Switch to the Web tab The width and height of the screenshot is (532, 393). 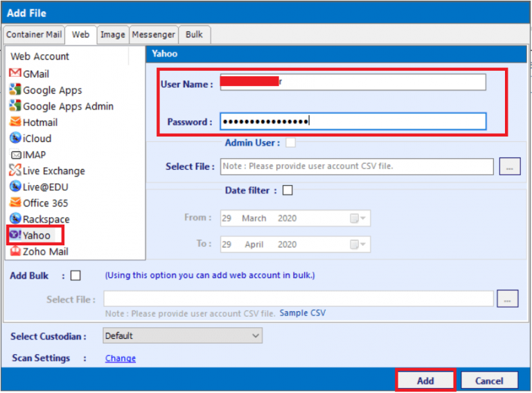click(80, 35)
